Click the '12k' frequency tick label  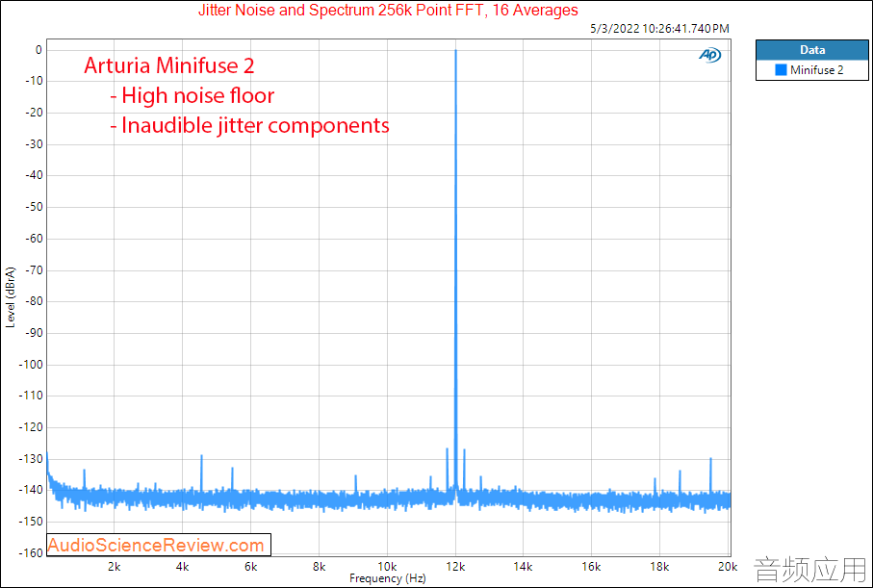point(456,567)
